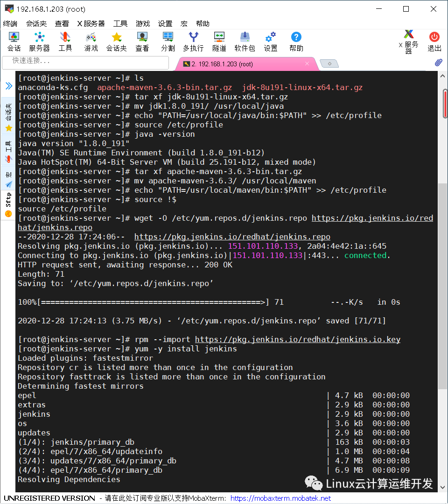Open the 宏 sidebar tab with paper plane

tap(8, 179)
